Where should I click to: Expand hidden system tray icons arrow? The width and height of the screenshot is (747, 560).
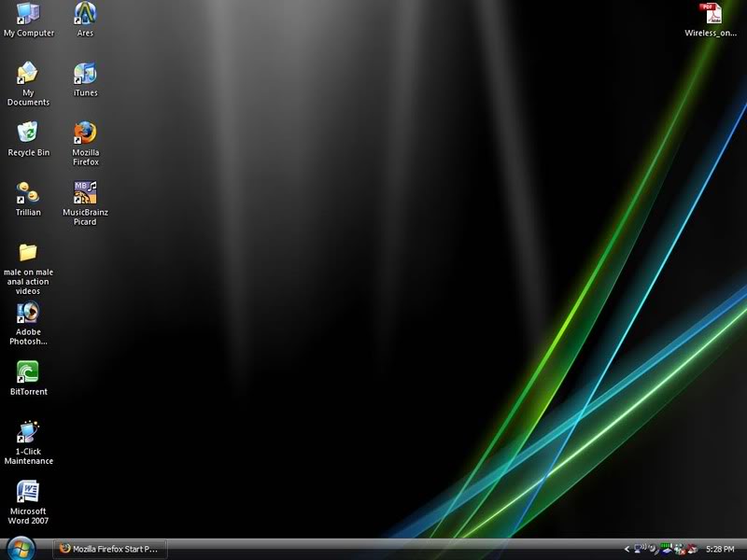tap(627, 549)
